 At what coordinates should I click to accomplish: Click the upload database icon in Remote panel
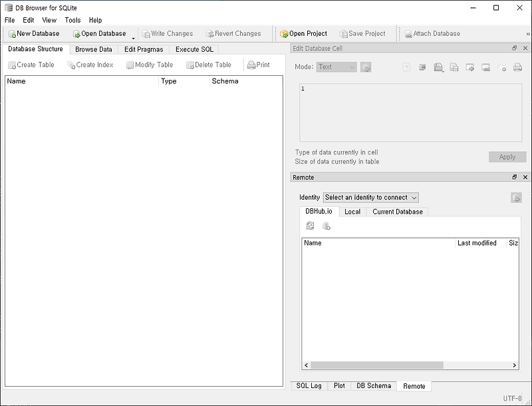pos(325,226)
